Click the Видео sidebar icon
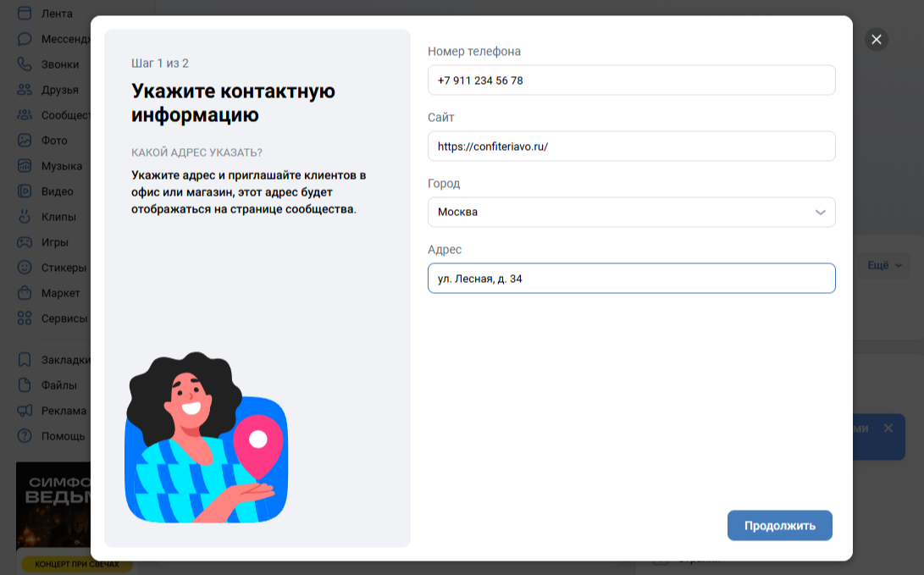Screen dimensions: 924x575 point(25,191)
